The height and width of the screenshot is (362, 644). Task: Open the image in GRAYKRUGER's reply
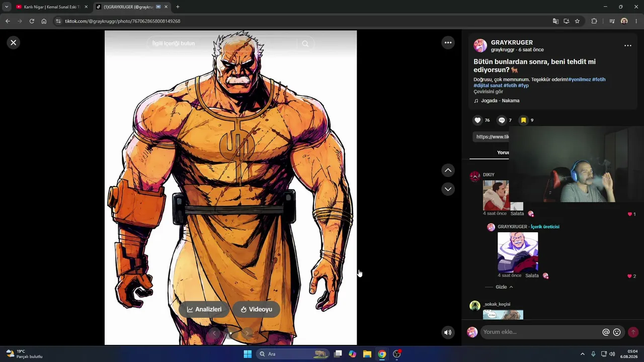point(518,252)
